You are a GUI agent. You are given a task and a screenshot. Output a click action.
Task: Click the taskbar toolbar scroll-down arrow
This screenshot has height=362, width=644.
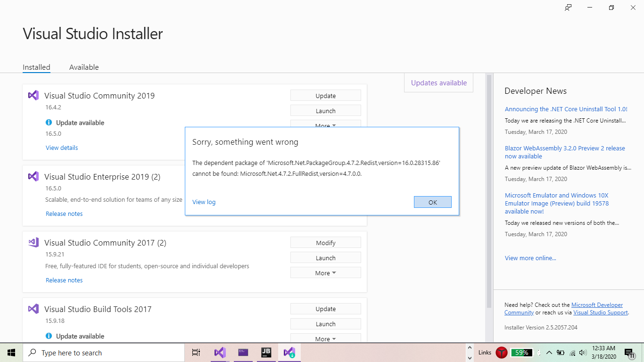(x=469, y=357)
